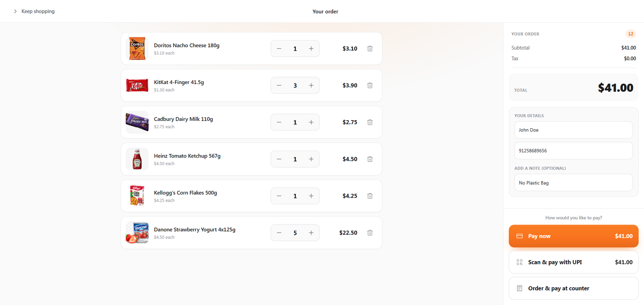Decrease Heinz Tomato Ketchup quantity

[279, 159]
